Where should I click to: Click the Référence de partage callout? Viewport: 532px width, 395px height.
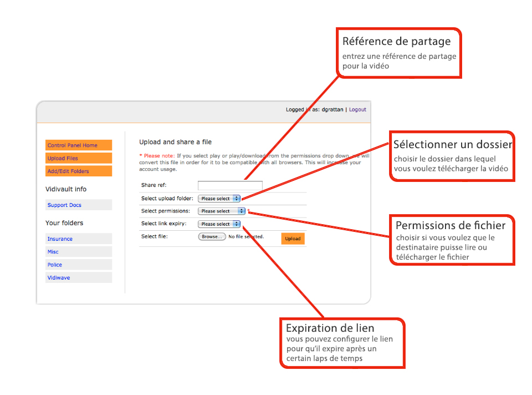(399, 53)
